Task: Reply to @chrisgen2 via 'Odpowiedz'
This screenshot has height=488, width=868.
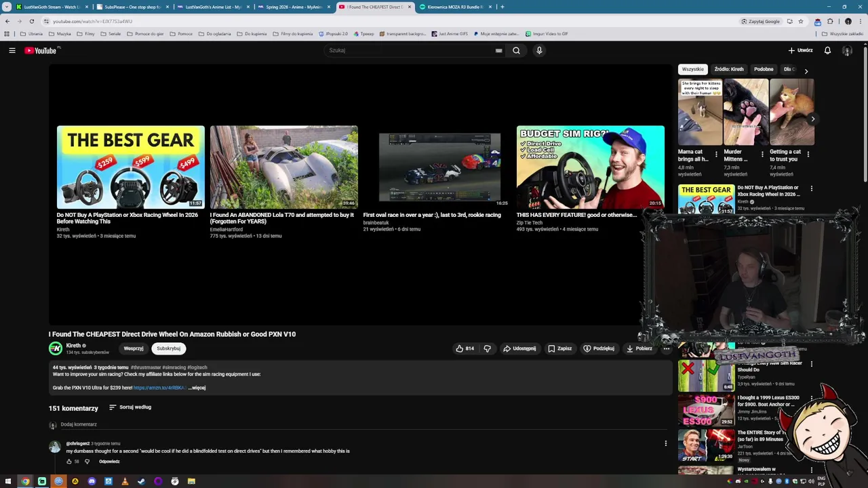Action: (109, 462)
